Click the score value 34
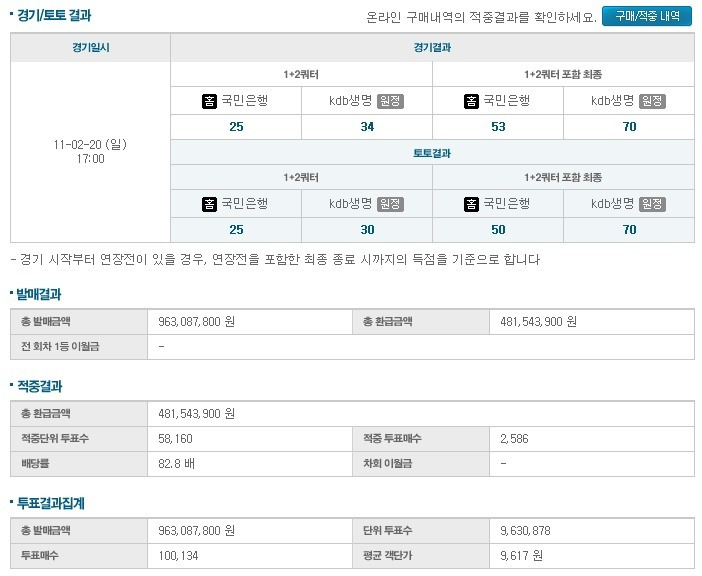This screenshot has width=702, height=576. pos(367,127)
